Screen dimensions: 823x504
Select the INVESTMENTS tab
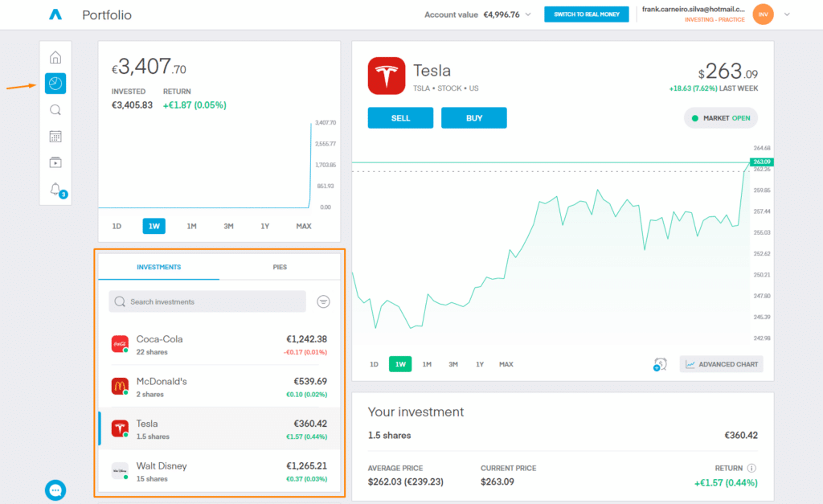(x=158, y=266)
